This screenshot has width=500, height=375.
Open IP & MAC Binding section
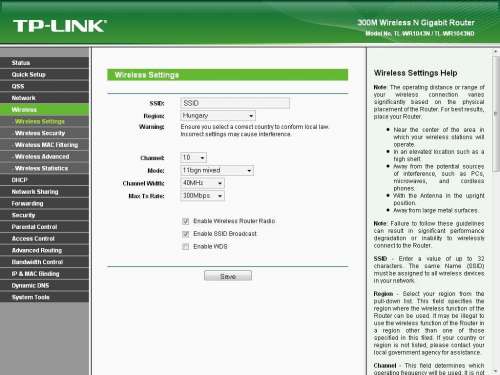44,274
